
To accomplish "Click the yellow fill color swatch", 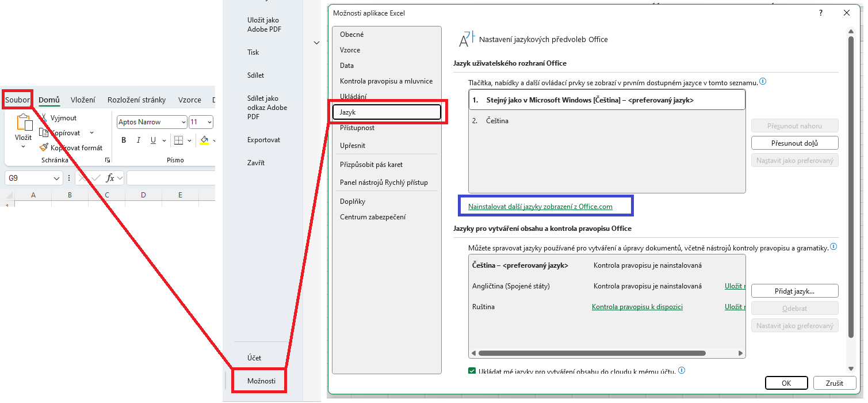I will tap(204, 140).
